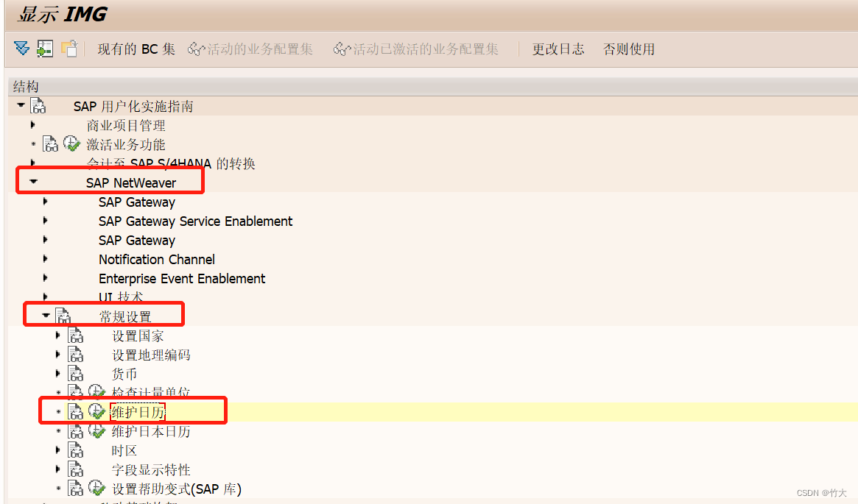Expand the 时区 node

[x=58, y=450]
